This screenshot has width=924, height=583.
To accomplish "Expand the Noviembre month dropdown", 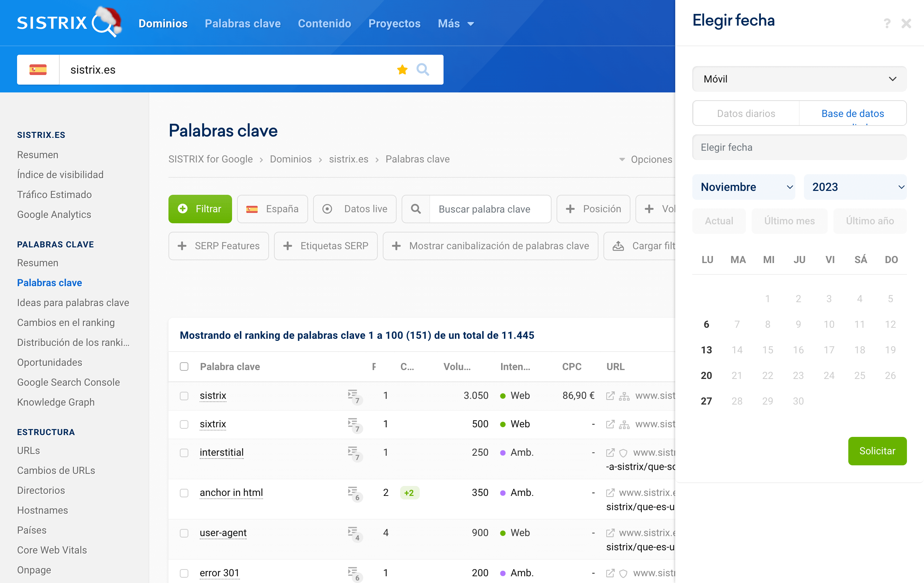I will [743, 187].
